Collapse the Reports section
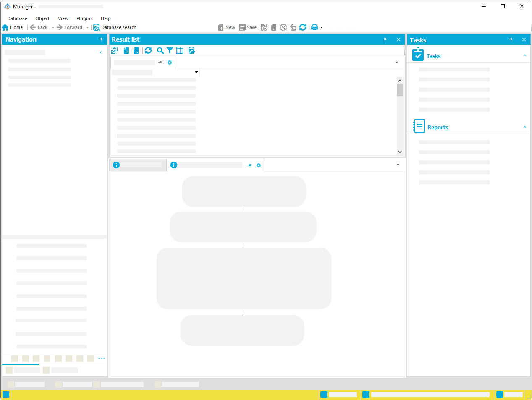This screenshot has height=400, width=532. [525, 127]
